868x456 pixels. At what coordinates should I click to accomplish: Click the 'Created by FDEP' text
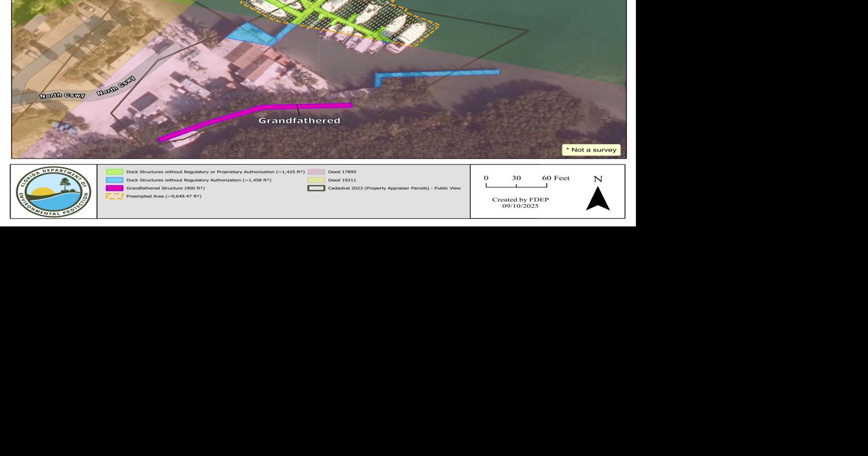pos(520,199)
